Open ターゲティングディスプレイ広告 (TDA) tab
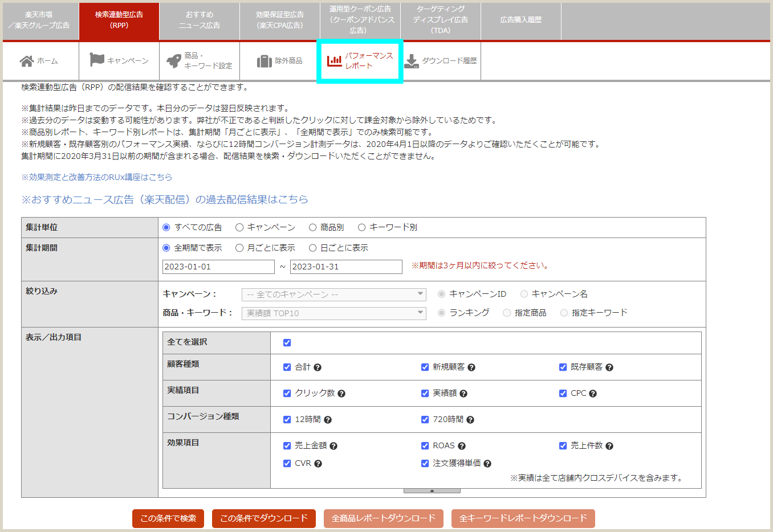This screenshot has height=532, width=773. coord(441,21)
